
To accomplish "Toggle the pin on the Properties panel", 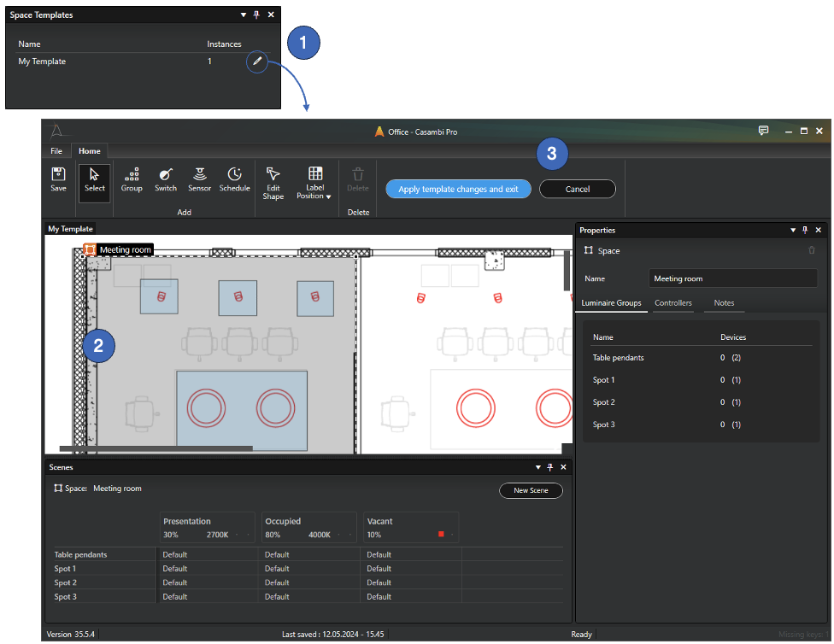I will (805, 230).
